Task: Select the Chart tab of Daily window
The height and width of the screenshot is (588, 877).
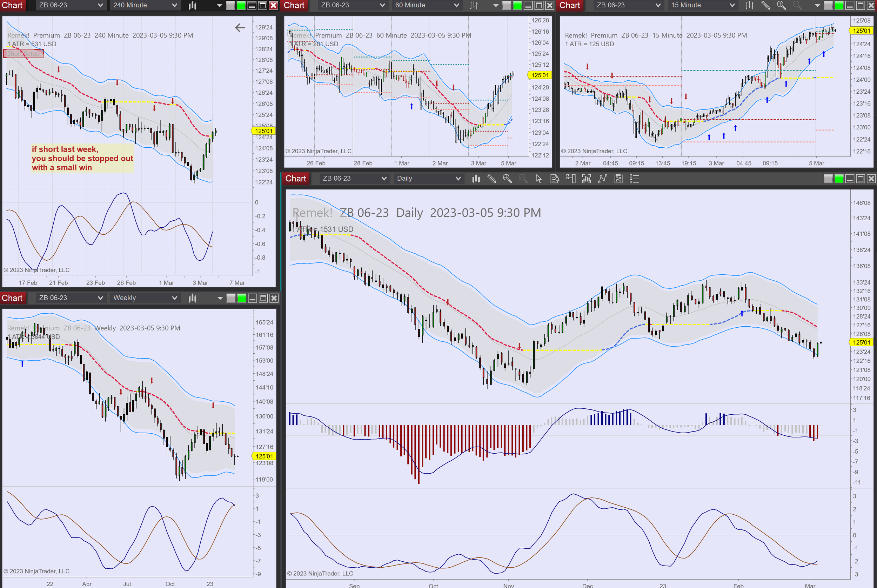Action: 295,179
